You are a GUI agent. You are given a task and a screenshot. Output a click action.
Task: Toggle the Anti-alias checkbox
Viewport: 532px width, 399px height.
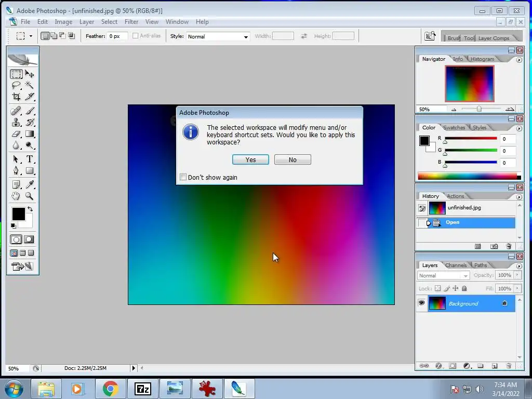pyautogui.click(x=136, y=36)
